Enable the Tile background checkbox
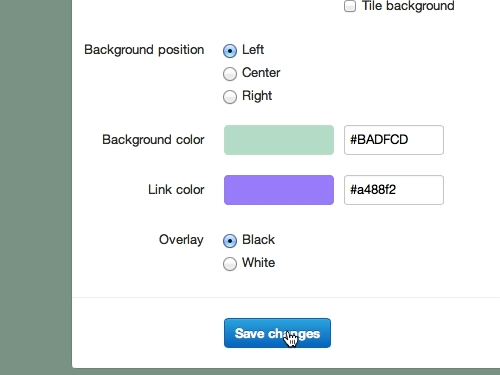The width and height of the screenshot is (500, 375). (350, 6)
